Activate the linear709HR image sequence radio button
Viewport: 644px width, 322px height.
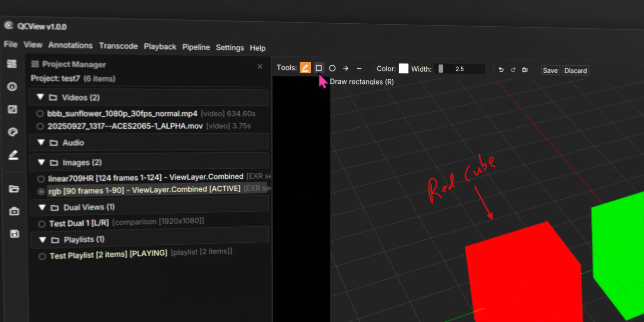41,179
